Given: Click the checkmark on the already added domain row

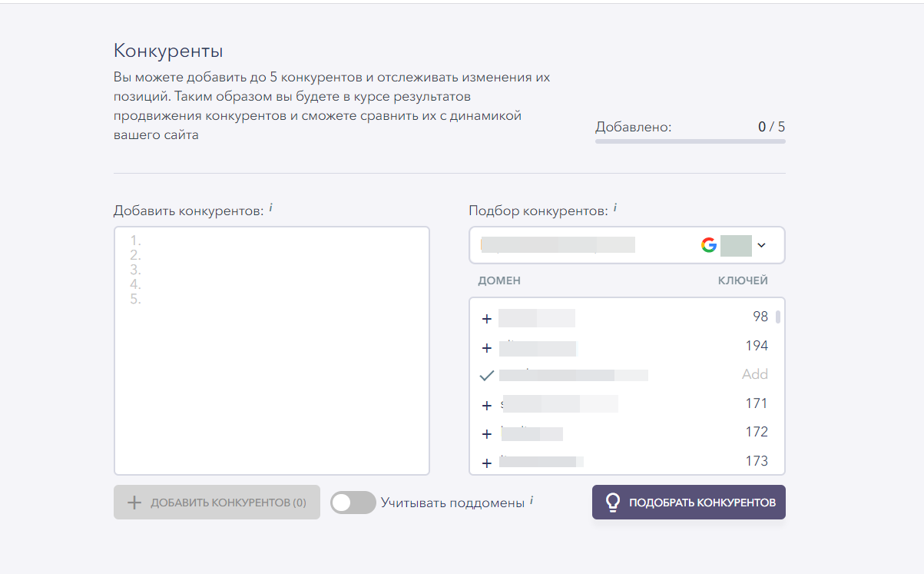Looking at the screenshot, I should (486, 376).
